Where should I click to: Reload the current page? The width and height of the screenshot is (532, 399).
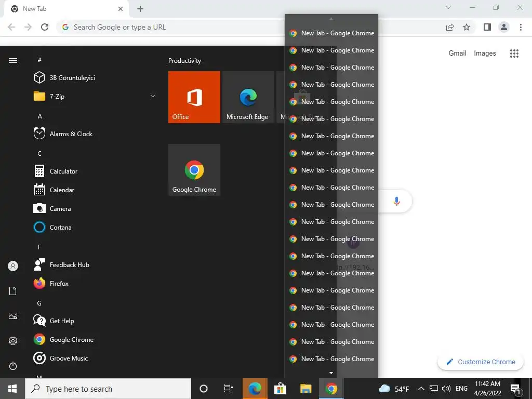(45, 27)
